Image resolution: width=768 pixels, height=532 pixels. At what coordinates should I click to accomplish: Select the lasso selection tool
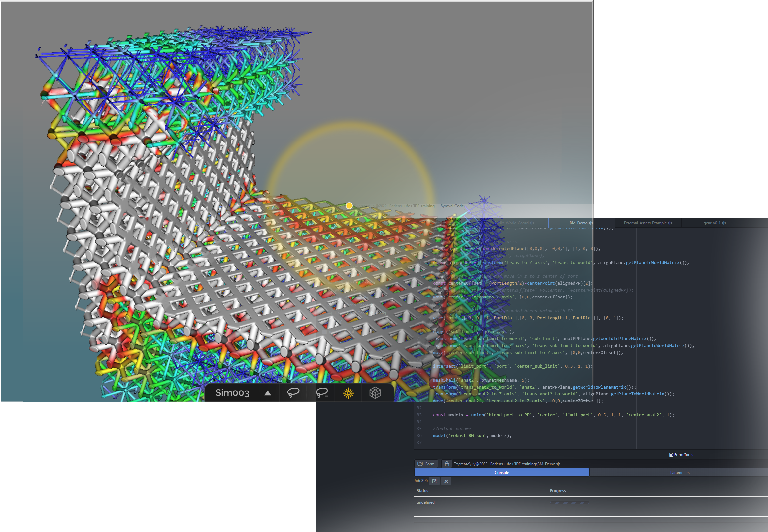point(293,393)
